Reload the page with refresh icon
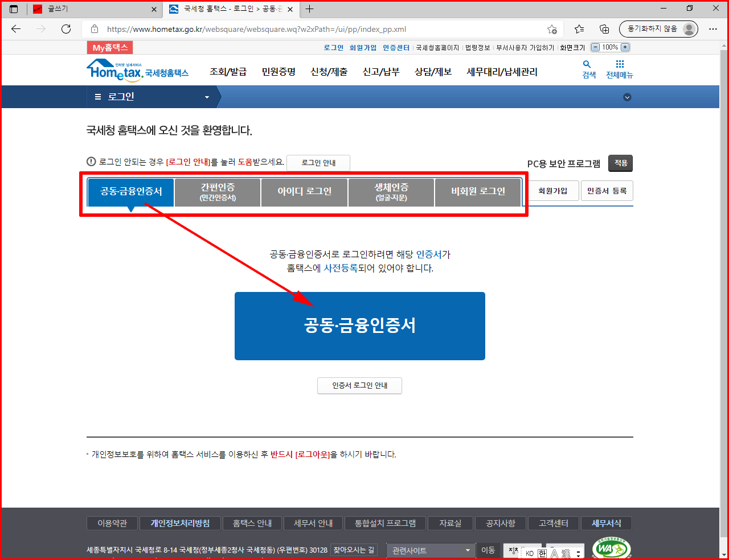 pos(66,29)
